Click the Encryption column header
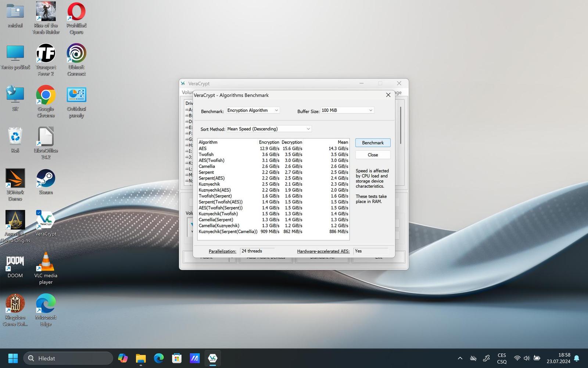Viewport: 588px width, 368px height. [x=269, y=142]
